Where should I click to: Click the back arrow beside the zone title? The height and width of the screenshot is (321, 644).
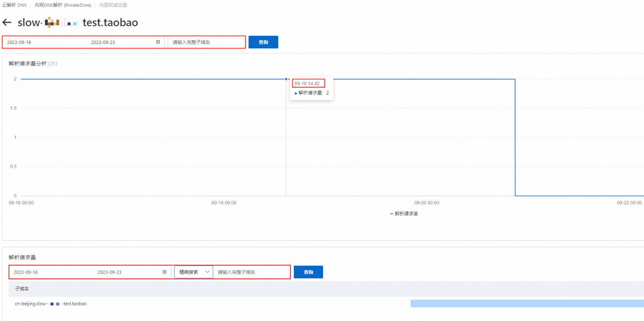click(x=7, y=23)
